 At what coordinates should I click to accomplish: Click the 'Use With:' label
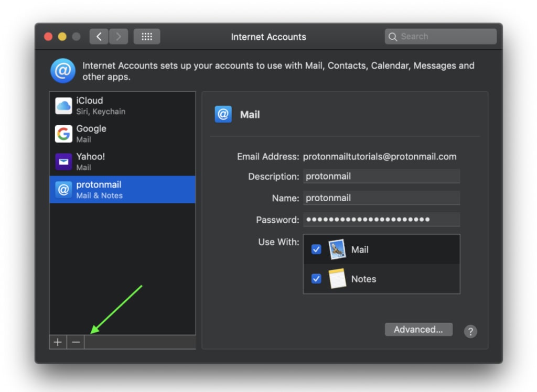click(279, 242)
